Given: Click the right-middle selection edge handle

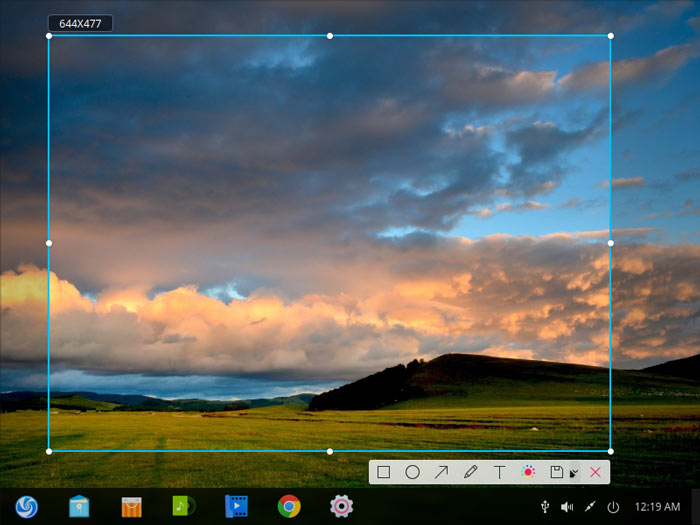Looking at the screenshot, I should [611, 243].
